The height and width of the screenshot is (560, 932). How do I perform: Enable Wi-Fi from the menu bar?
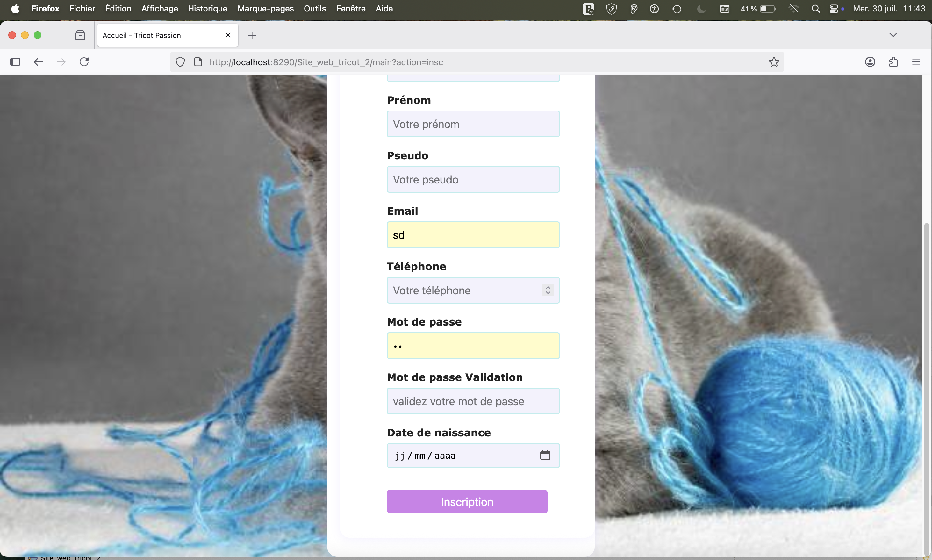(x=793, y=8)
